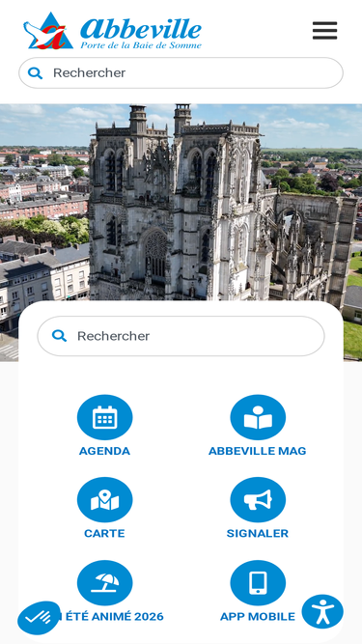Click the SIGNALER text link
Image resolution: width=362 pixels, height=644 pixels.
tap(258, 534)
